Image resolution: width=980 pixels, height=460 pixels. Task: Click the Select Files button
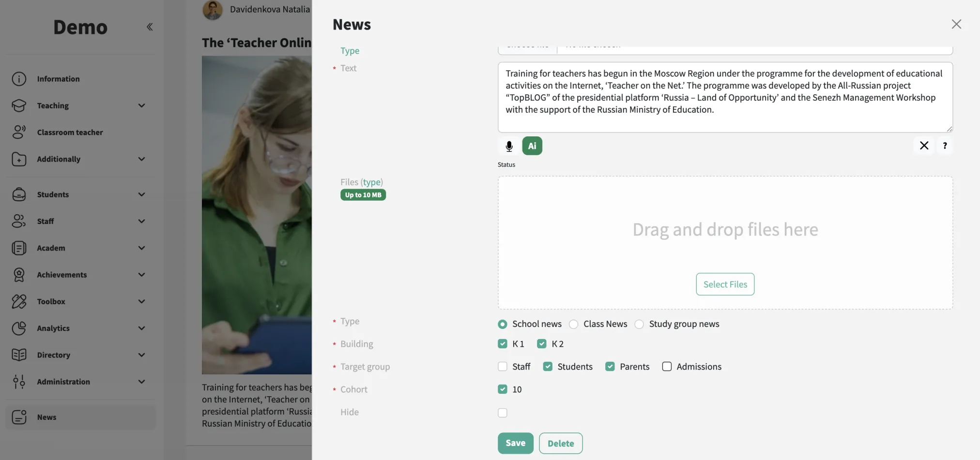[725, 284]
